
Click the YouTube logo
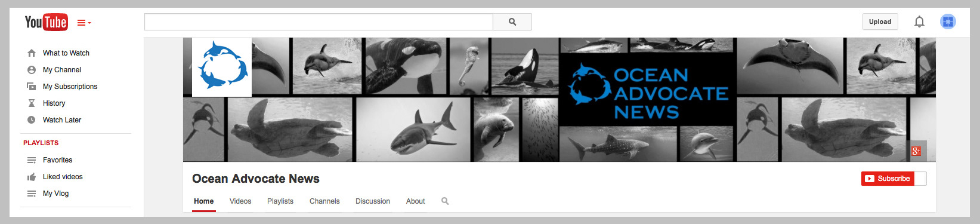pyautogui.click(x=46, y=22)
